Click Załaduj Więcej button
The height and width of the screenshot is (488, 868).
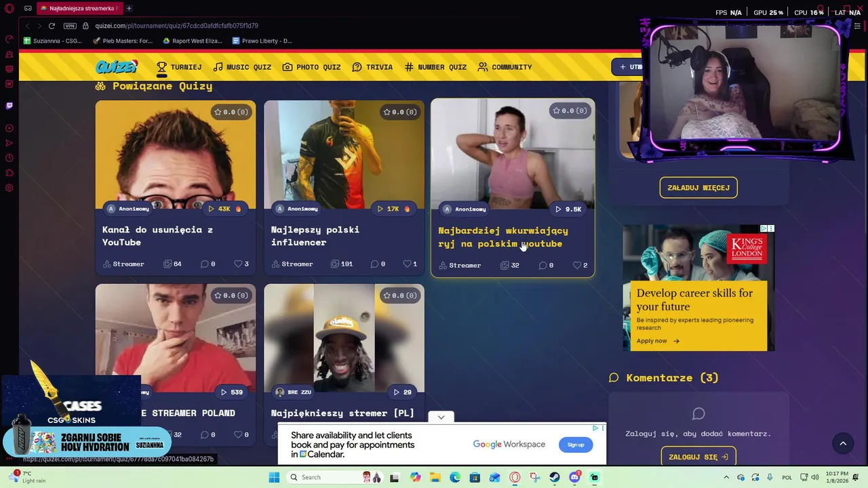click(698, 188)
